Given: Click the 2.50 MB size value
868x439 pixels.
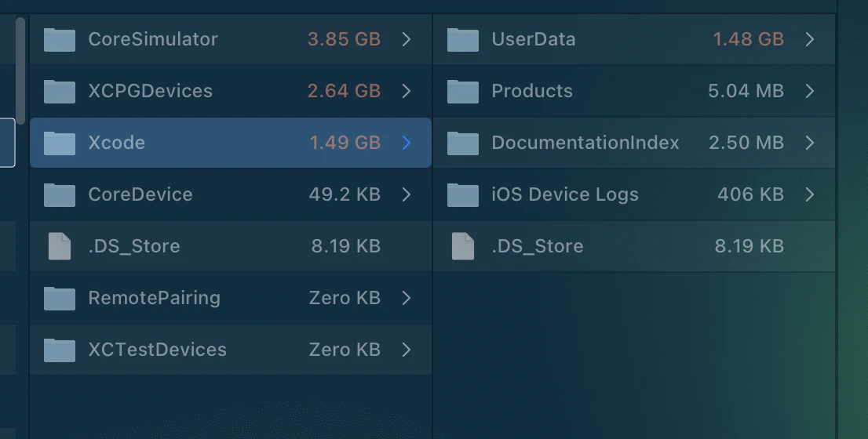Looking at the screenshot, I should tap(746, 143).
